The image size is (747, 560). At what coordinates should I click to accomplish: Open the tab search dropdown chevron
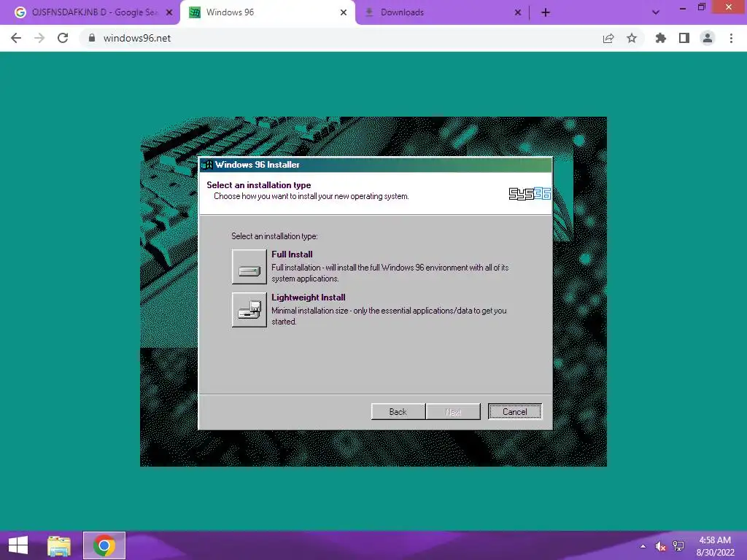pyautogui.click(x=656, y=12)
